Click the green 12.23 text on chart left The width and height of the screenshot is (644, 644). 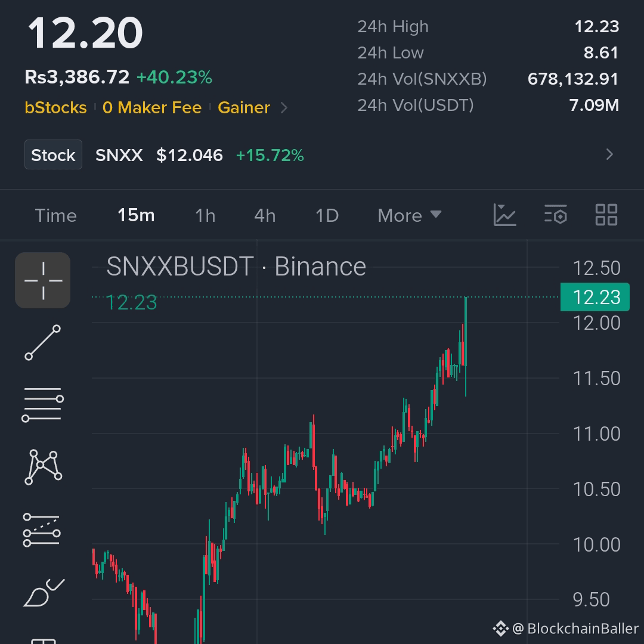(x=131, y=303)
